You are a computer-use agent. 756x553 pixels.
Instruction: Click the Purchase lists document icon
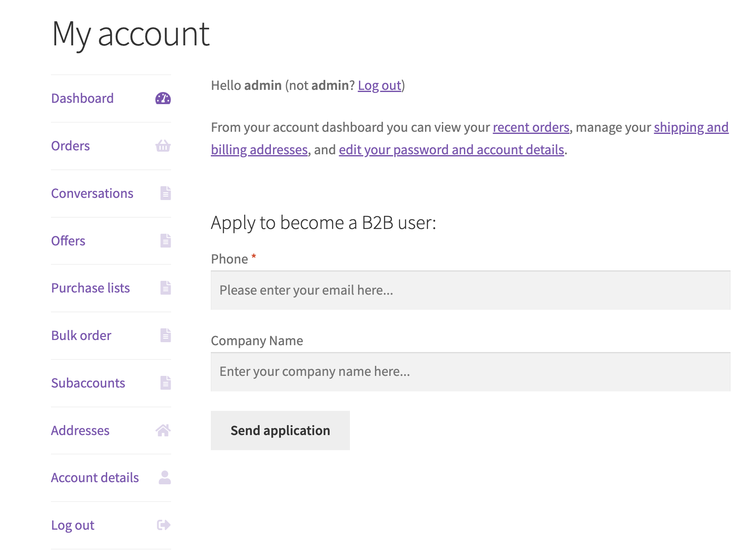[x=165, y=288]
